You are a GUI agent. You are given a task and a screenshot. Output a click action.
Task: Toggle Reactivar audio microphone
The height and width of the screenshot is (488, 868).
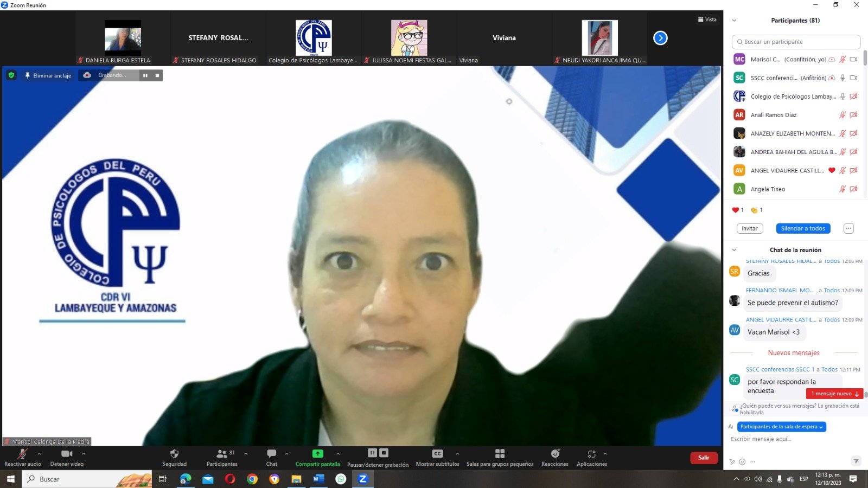coord(22,454)
